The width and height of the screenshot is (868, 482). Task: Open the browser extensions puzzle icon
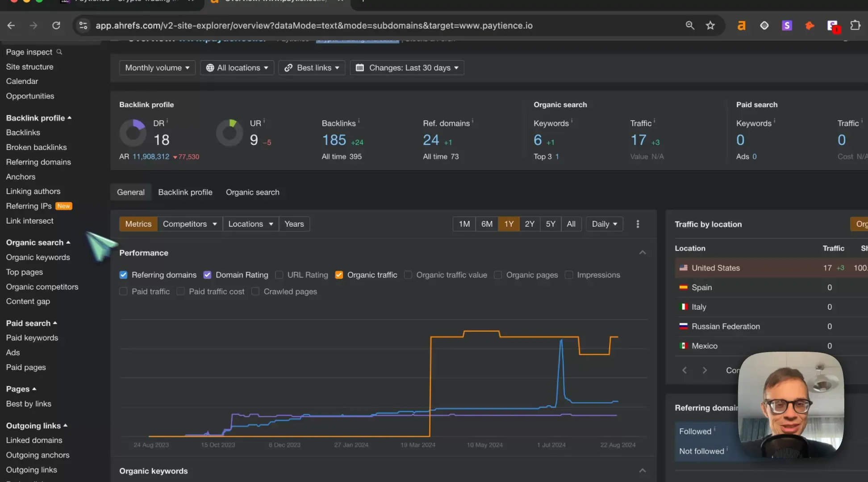(x=855, y=25)
